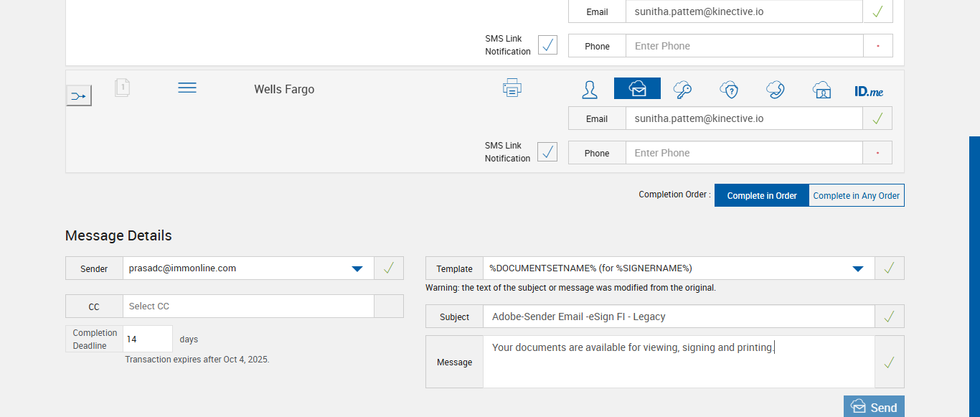The image size is (980, 417).
Task: Click the Completion Deadline days field
Action: [147, 339]
